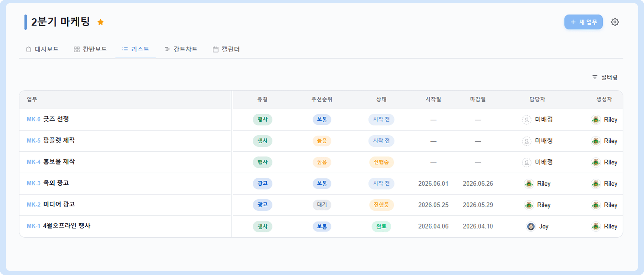Open task MK-5 팜플렛 제작
Screen dimensions: 644x275
tap(51, 140)
